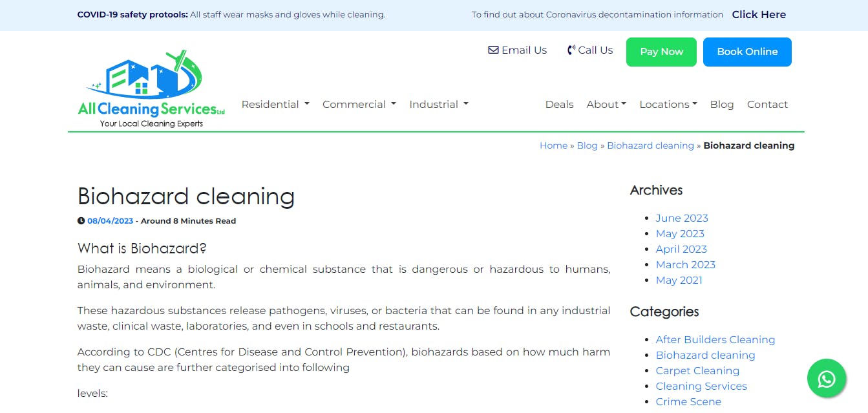The width and height of the screenshot is (868, 413).
Task: Click the clock icon near post date
Action: [x=81, y=221]
